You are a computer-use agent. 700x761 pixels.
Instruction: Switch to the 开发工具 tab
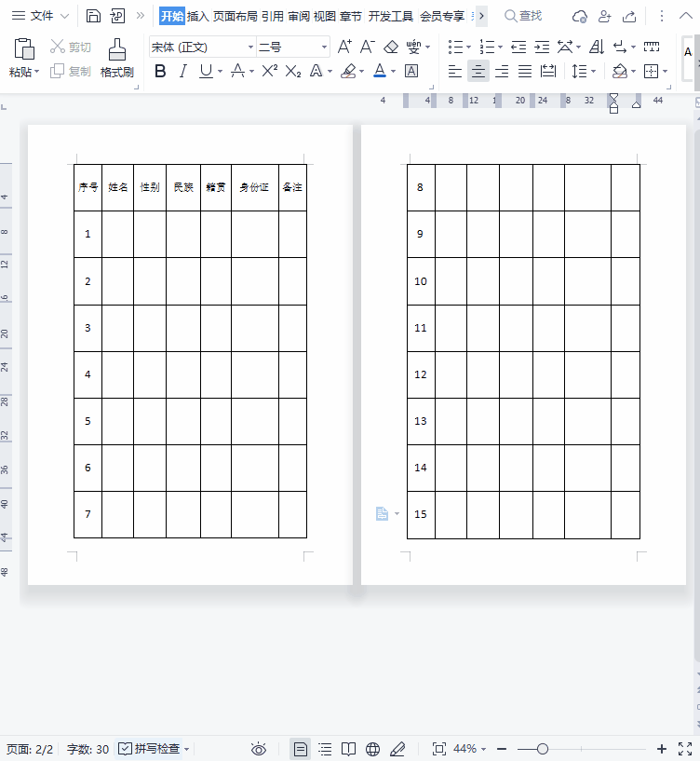pyautogui.click(x=391, y=16)
